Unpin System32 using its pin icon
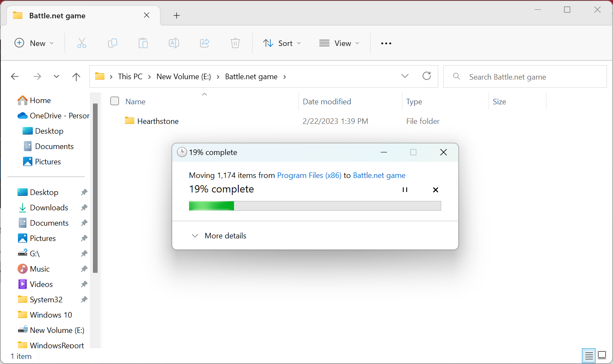 [84, 300]
